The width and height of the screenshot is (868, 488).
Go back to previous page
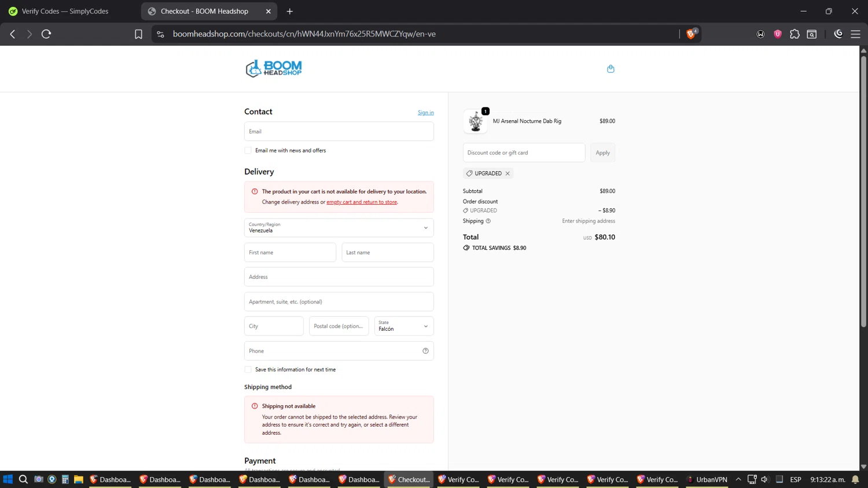coord(13,34)
